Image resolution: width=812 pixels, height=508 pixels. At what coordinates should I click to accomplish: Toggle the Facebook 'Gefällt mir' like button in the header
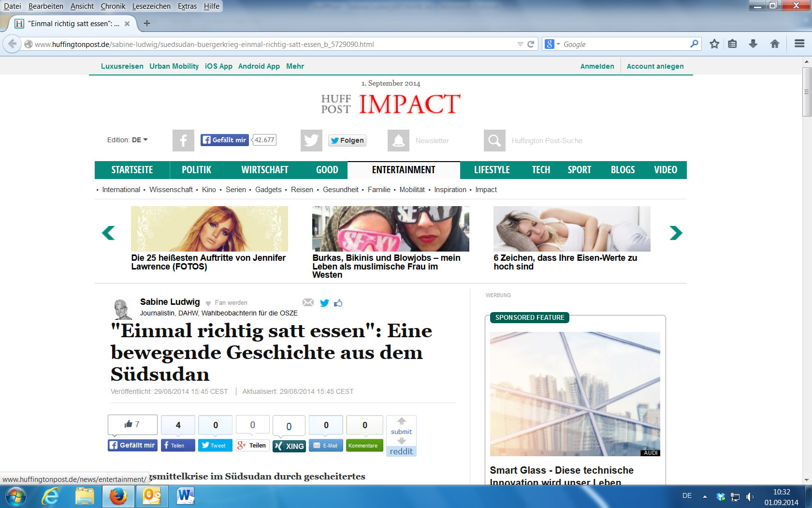click(225, 140)
